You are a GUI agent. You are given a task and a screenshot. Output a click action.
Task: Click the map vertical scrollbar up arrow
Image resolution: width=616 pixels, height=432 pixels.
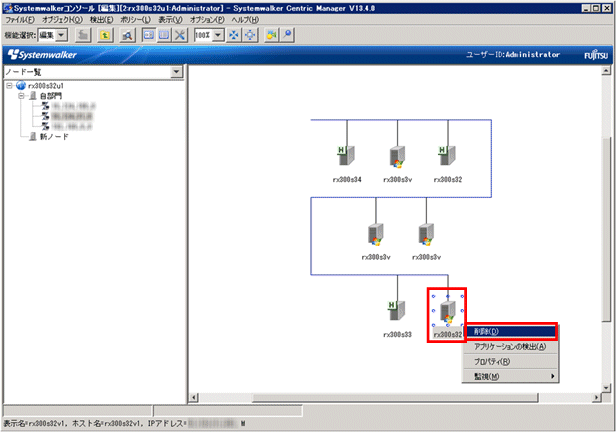coord(606,71)
